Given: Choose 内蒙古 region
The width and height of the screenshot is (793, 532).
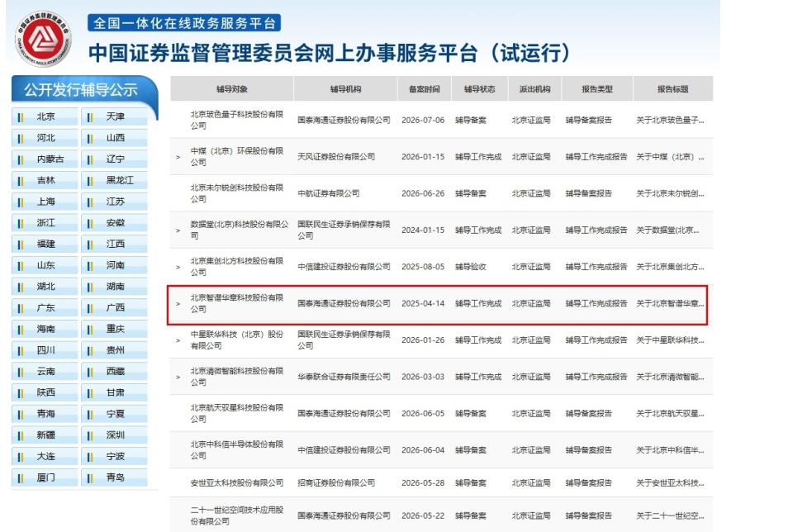Looking at the screenshot, I should pos(45,159).
